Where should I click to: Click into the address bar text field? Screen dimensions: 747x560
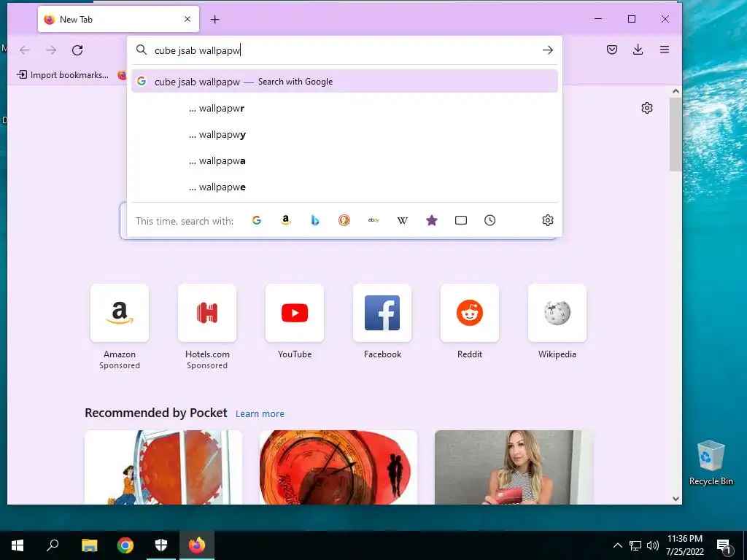coord(343,50)
